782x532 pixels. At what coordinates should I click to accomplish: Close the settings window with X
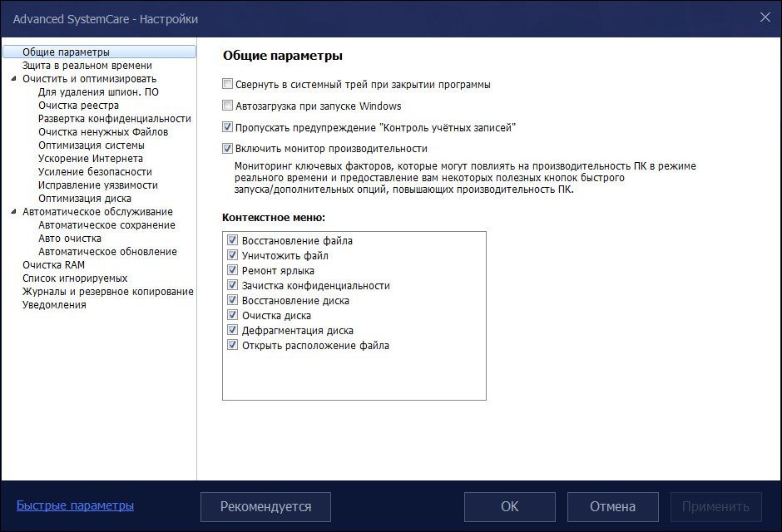click(765, 17)
